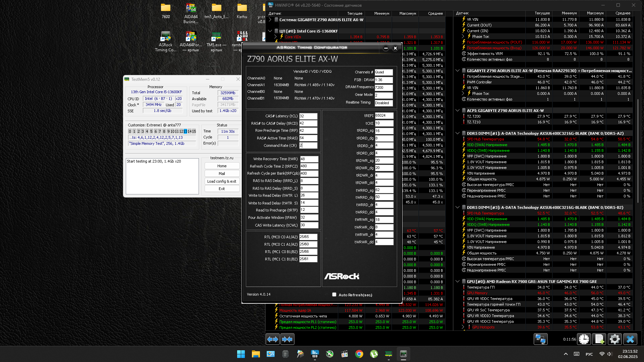The width and height of the screenshot is (644, 362).
Task: Click the HWiNFO remote network computers icon
Action: pyautogui.click(x=540, y=339)
